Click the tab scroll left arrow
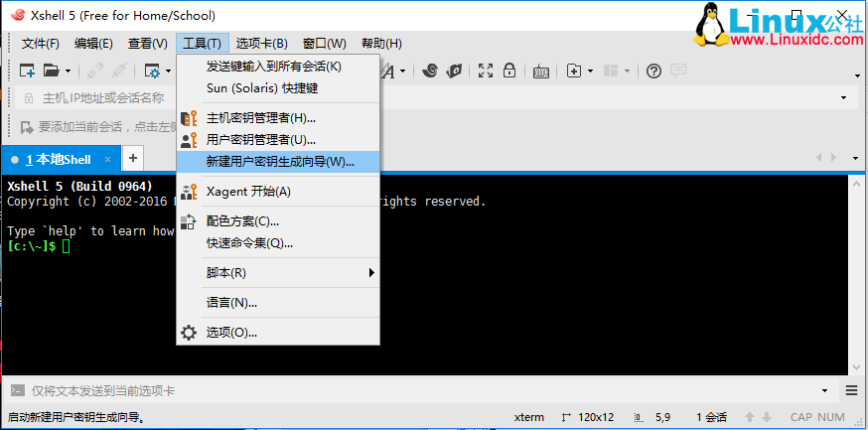Viewport: 868px width, 430px height. (819, 158)
